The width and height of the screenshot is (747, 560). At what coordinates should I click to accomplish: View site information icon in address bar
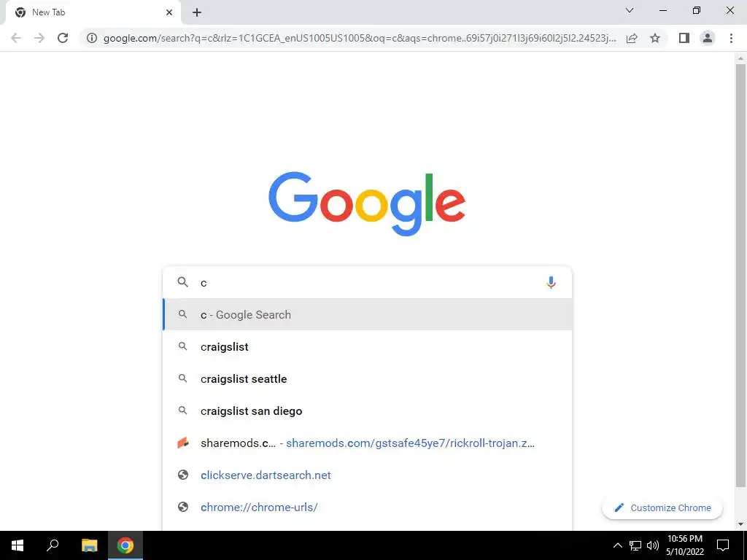92,38
